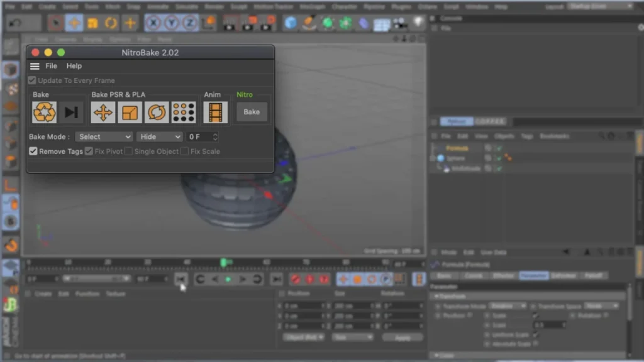Toggle X axis lock in toolbar

[153, 23]
